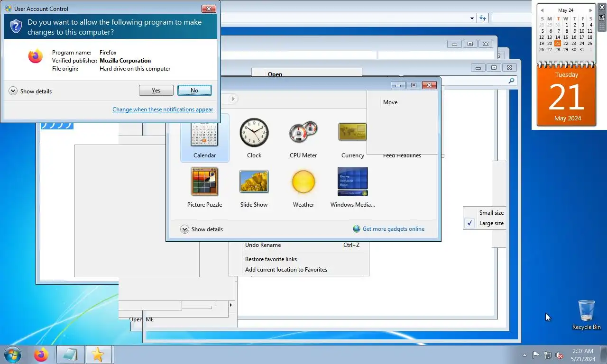Choose Restore favorite links
The width and height of the screenshot is (607, 364).
(x=299, y=259)
